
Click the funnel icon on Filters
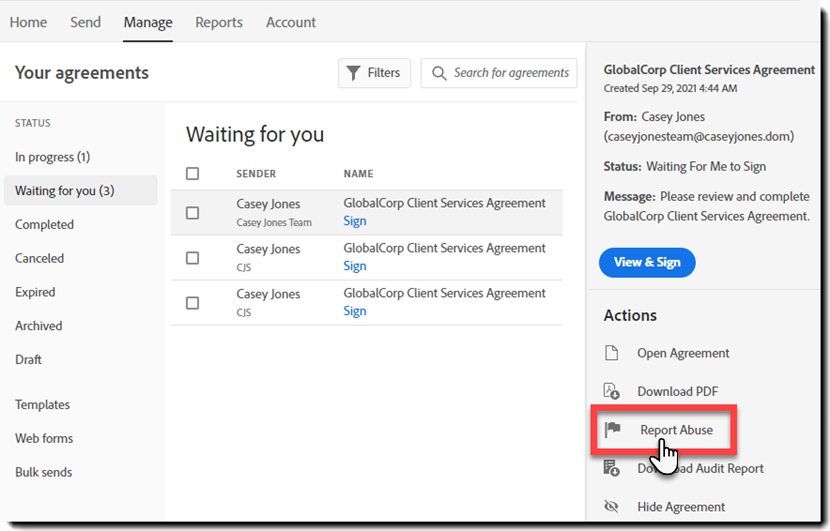point(353,73)
